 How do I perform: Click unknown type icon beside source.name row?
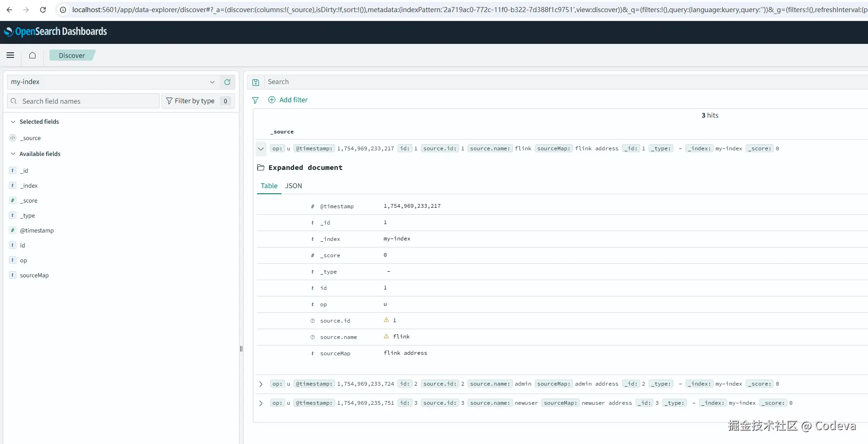point(313,337)
